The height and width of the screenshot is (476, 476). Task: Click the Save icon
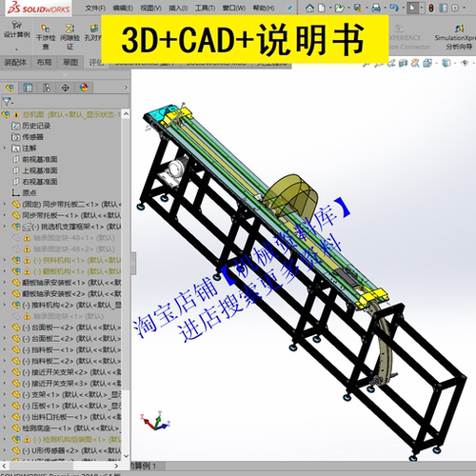coord(358,8)
